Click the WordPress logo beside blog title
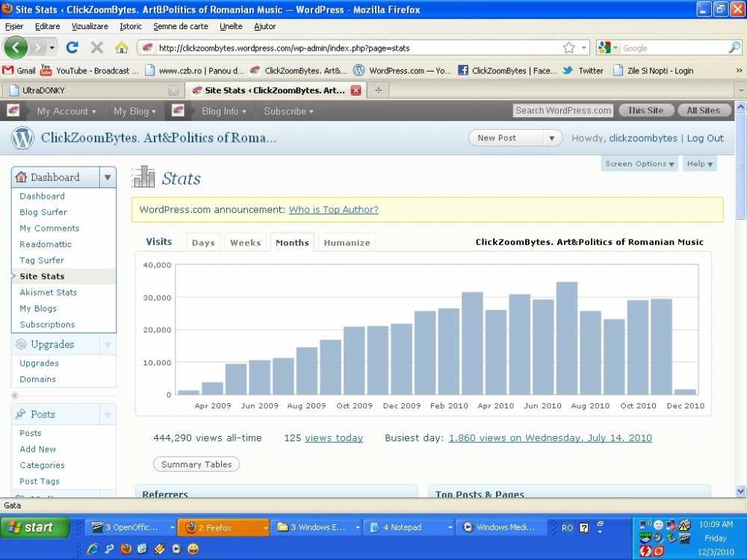This screenshot has height=560, width=747. [x=22, y=138]
